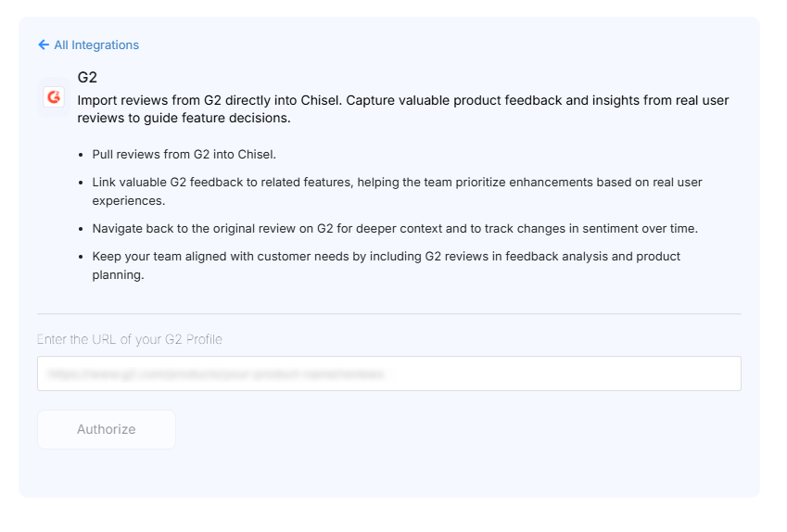Focus the G2 profile URL input field
The image size is (787, 532).
389,374
